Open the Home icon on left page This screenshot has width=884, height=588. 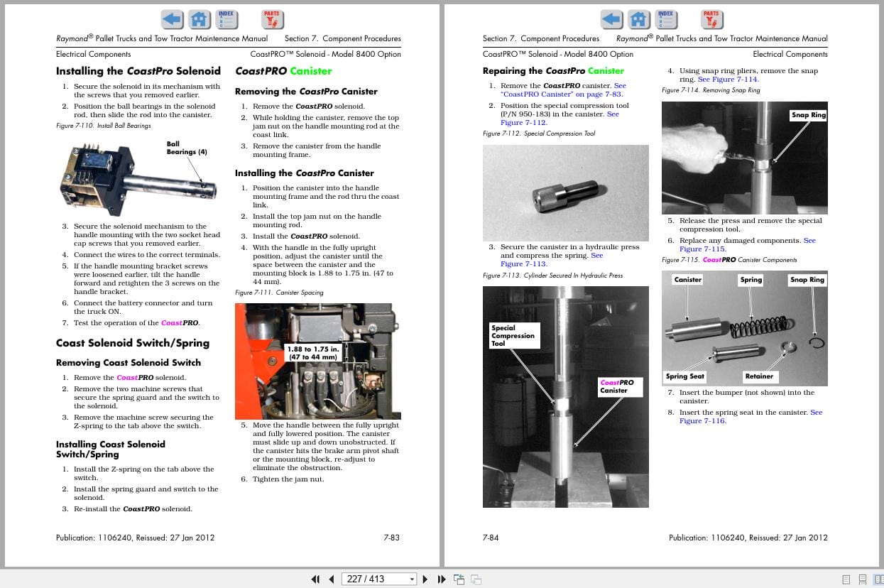199,19
